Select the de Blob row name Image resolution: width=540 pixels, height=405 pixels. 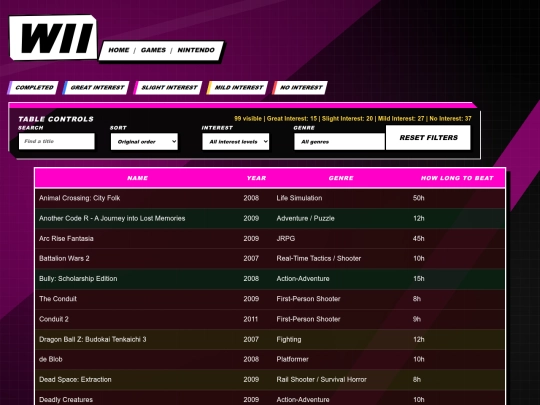pyautogui.click(x=51, y=359)
